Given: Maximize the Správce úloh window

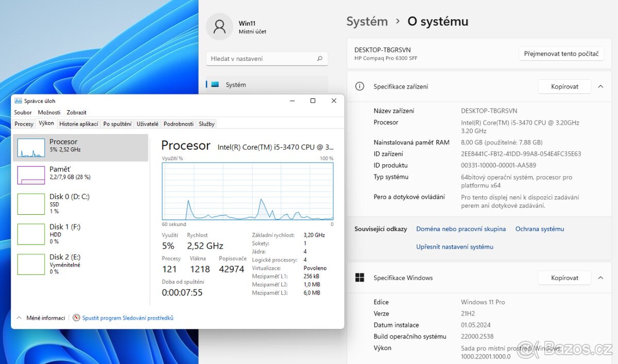Looking at the screenshot, I should click(313, 101).
